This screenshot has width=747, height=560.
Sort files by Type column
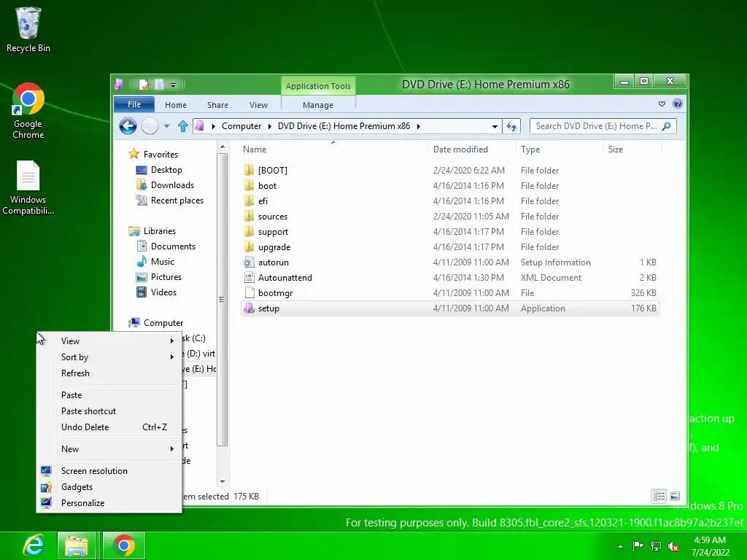point(530,149)
